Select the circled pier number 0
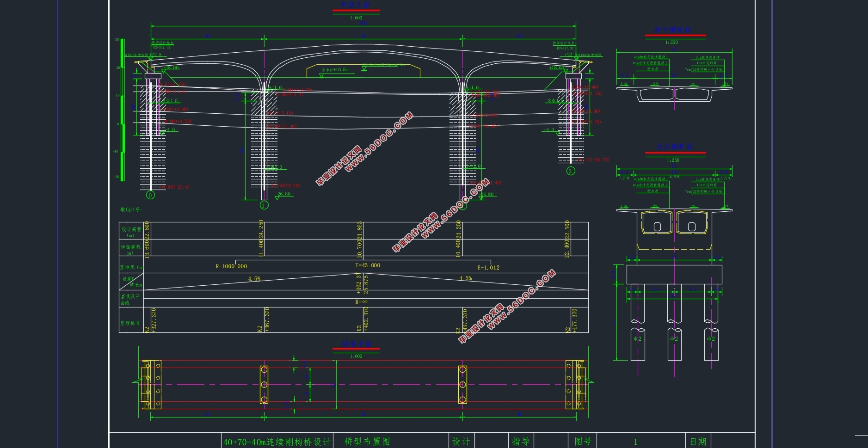Screen dimensions: 868x448 pos(150,195)
